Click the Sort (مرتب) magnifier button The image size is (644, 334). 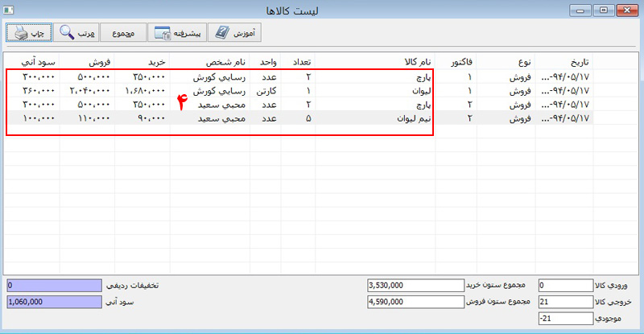tap(79, 33)
